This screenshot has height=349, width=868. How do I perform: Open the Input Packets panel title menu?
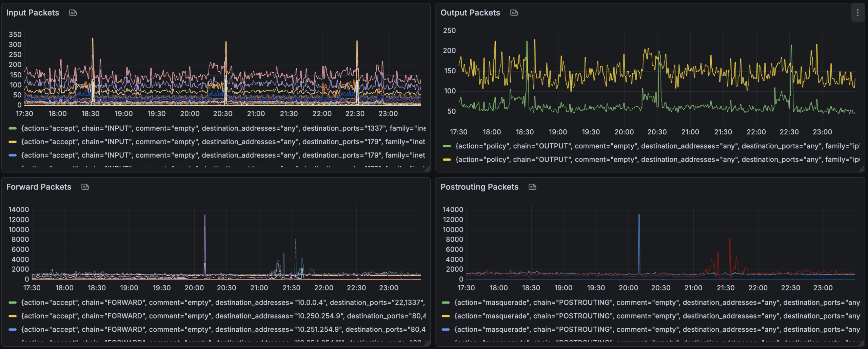(33, 13)
